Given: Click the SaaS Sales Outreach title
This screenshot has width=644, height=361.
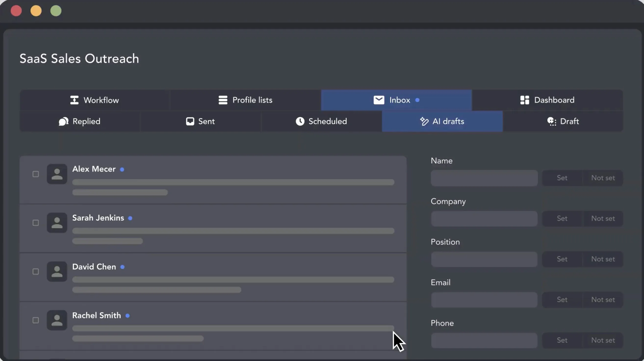Looking at the screenshot, I should (79, 59).
